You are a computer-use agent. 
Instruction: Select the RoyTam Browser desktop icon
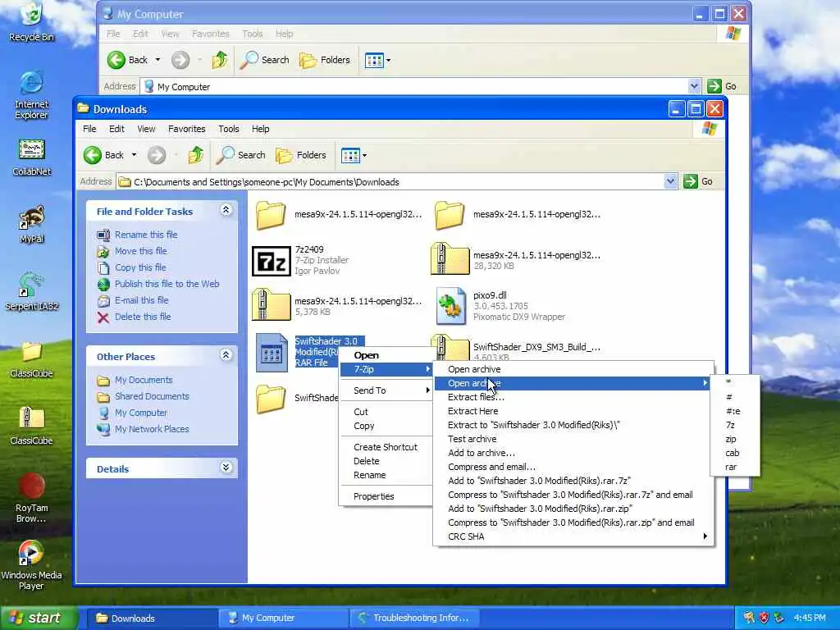point(31,498)
